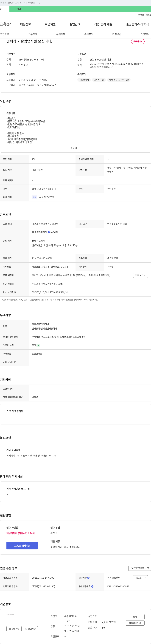The height and width of the screenshot is (644, 151).
Task: Click 채용시까지 (마감시간 : 24시) deadline text
Action: [x=21, y=533]
